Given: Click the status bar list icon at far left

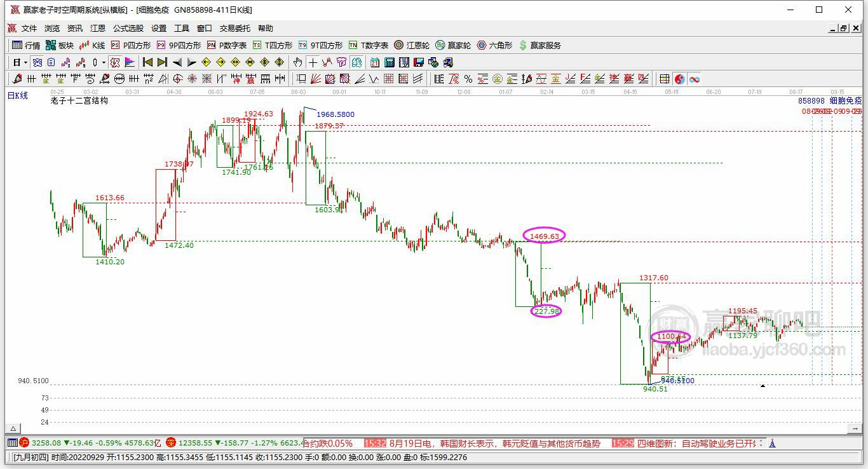Looking at the screenshot, I should (x=12, y=443).
